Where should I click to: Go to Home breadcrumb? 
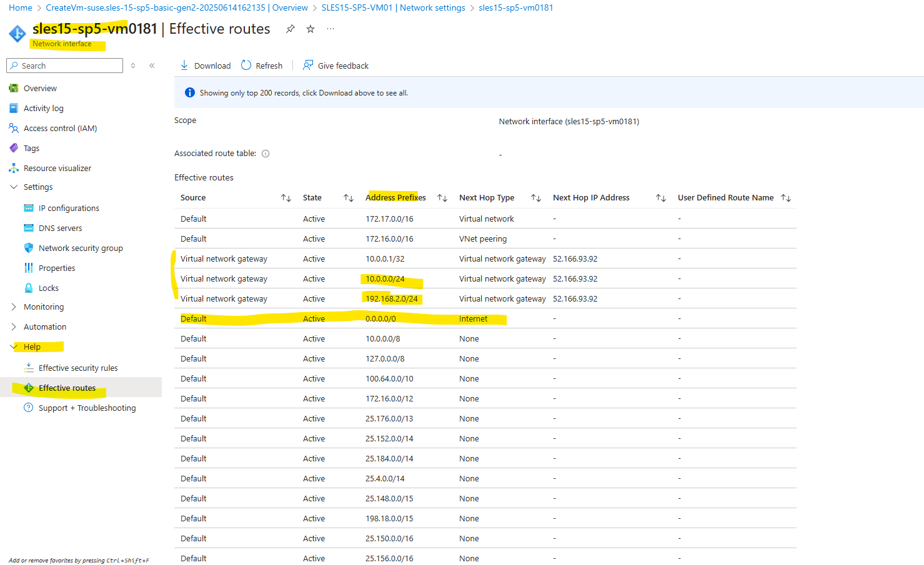[x=21, y=7]
